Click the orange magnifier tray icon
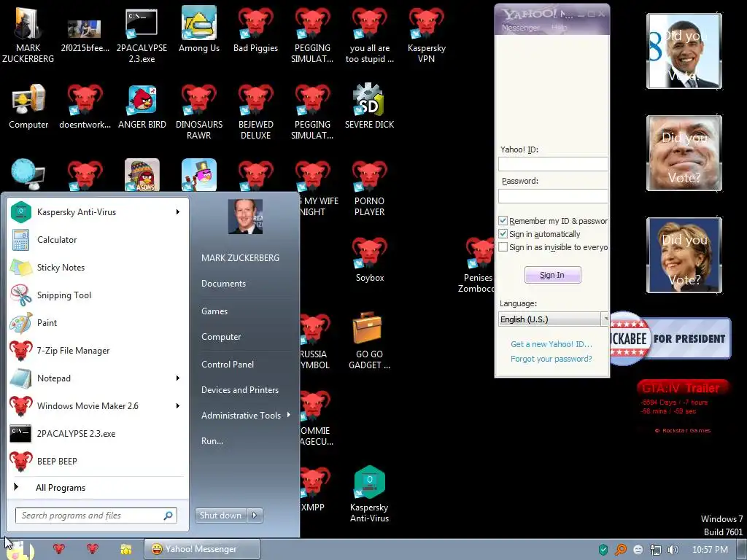The height and width of the screenshot is (560, 747). coord(620,550)
